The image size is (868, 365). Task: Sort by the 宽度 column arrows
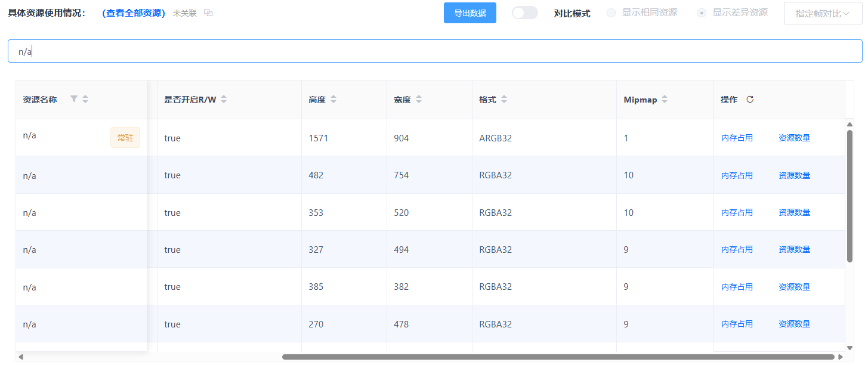[x=419, y=100]
